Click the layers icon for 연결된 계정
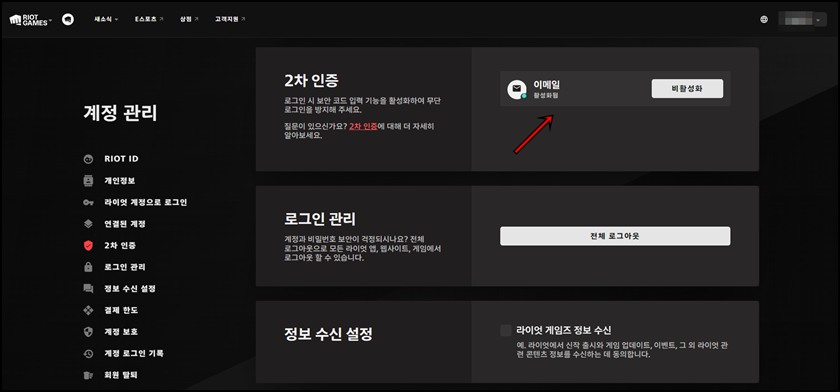840x392 pixels. click(x=88, y=224)
